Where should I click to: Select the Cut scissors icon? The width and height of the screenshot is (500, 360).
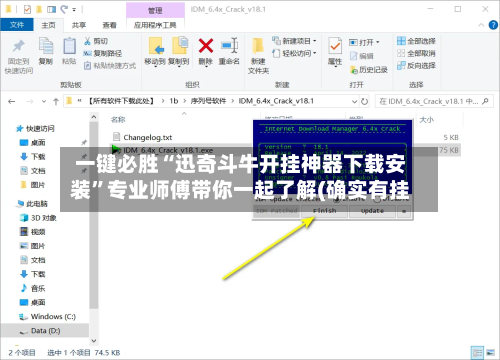87,41
